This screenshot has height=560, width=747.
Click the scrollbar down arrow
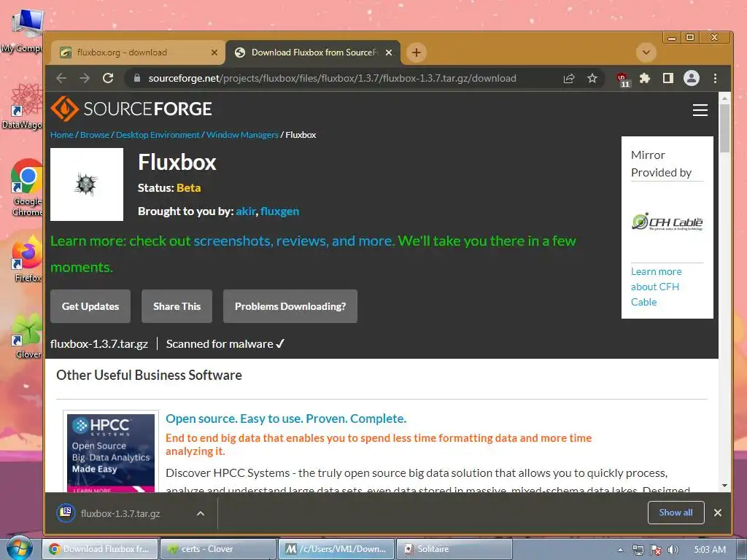[x=724, y=486]
